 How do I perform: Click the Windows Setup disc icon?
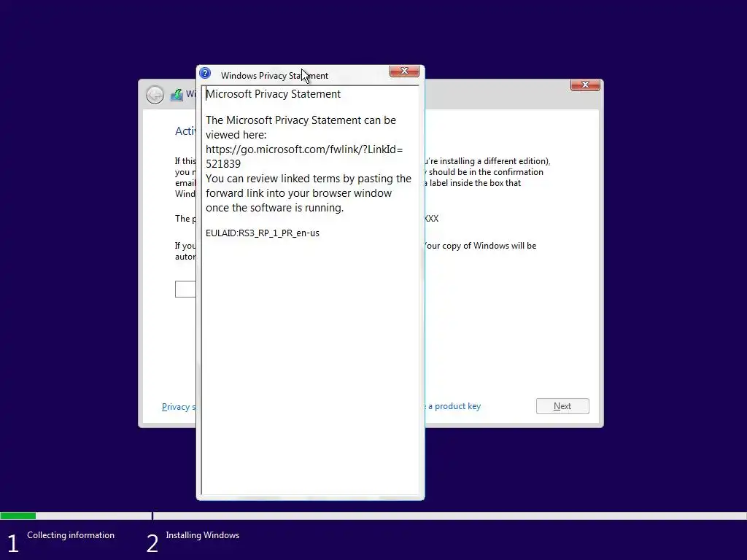pos(177,94)
